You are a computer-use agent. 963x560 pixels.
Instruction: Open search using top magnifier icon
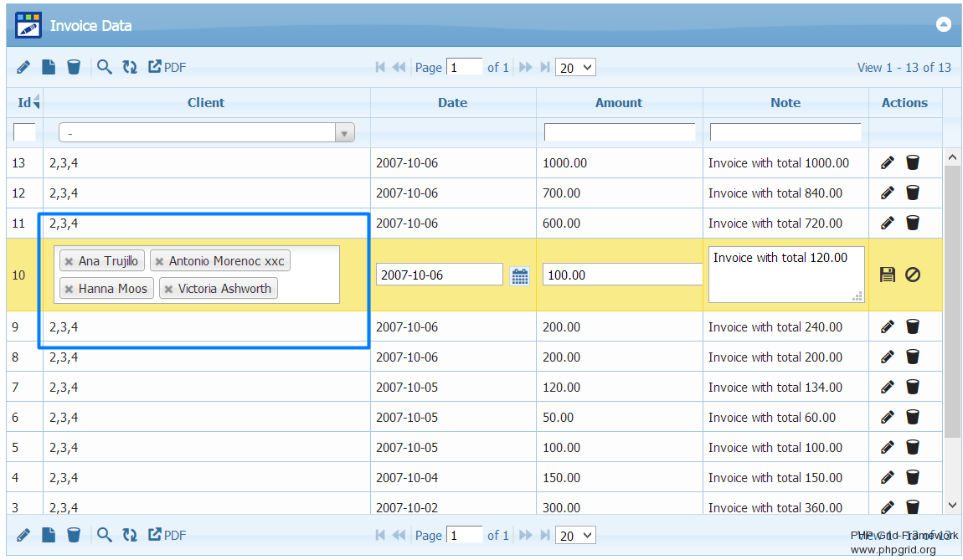[x=104, y=68]
